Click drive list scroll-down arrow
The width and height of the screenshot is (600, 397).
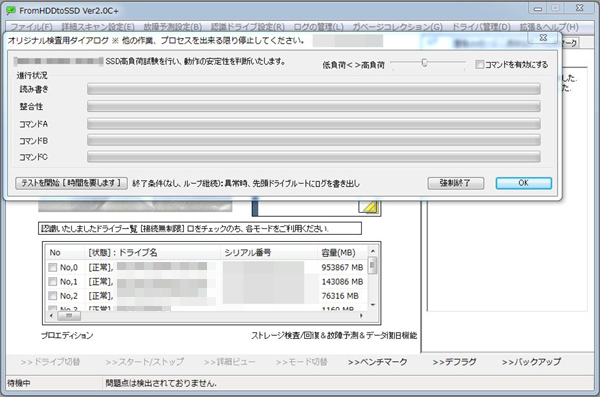[x=372, y=305]
